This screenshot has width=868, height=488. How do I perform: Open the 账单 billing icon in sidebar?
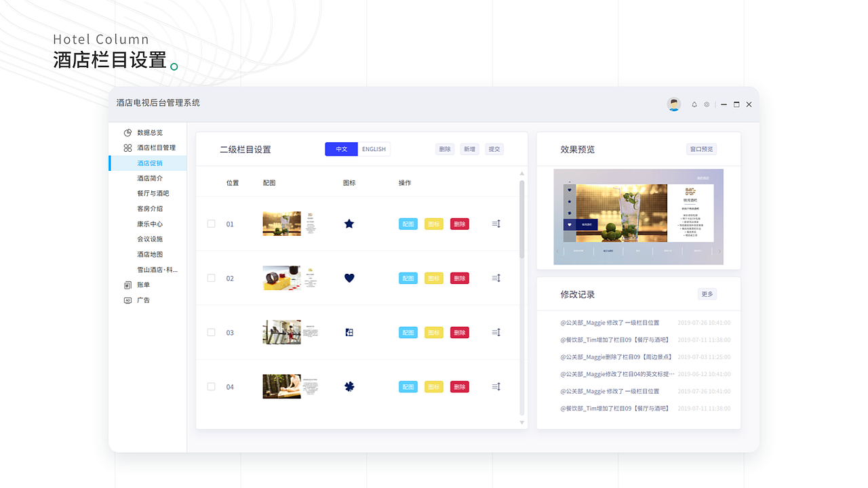pyautogui.click(x=127, y=285)
